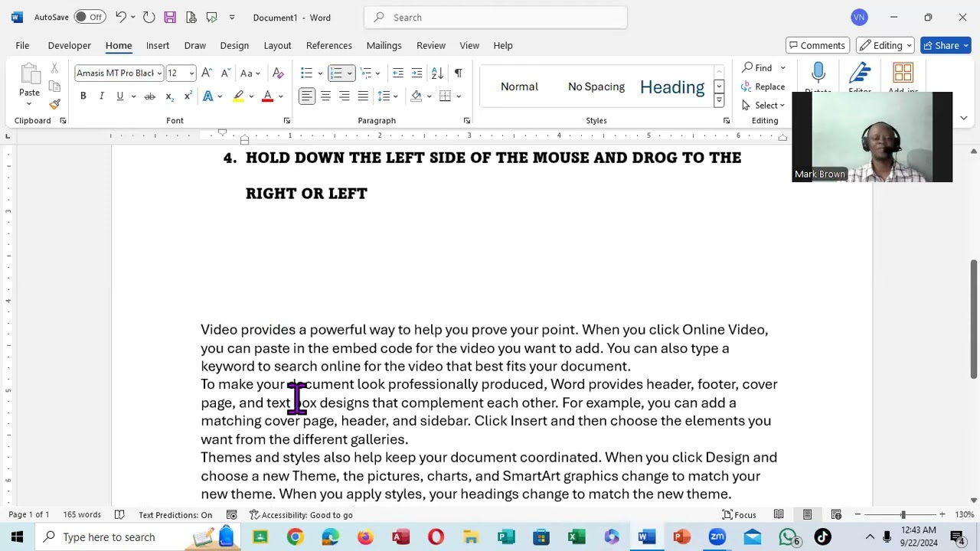This screenshot has height=551, width=980.
Task: Switch to Insert tab
Action: (x=158, y=45)
